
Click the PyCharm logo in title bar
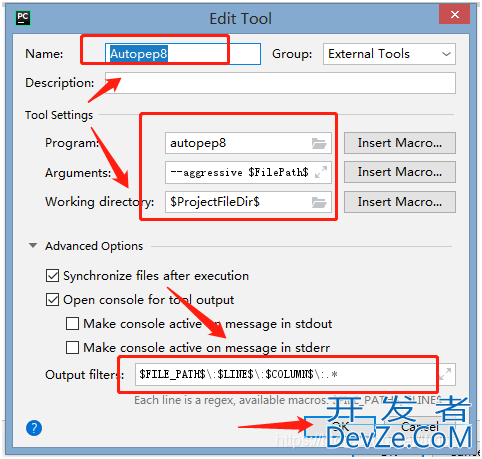[23, 18]
